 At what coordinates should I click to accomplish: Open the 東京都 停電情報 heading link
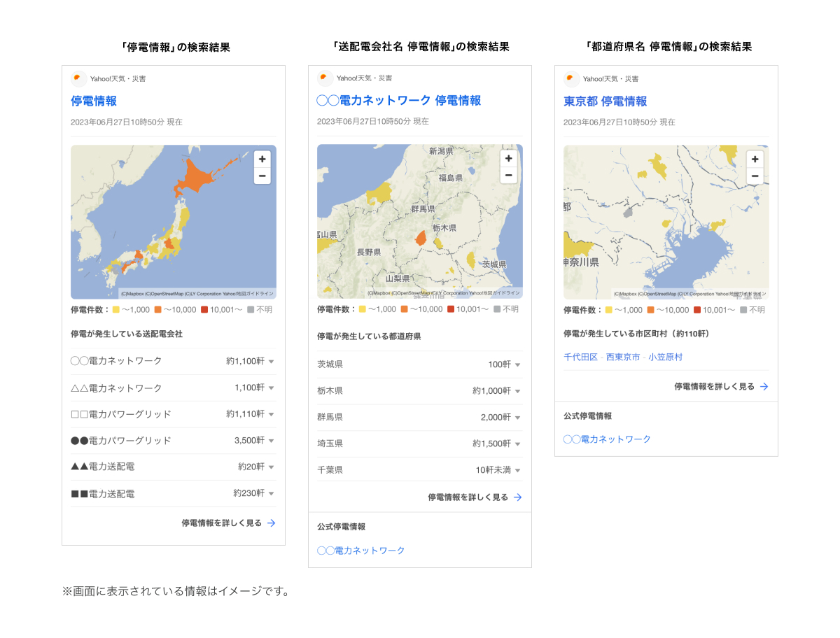606,101
